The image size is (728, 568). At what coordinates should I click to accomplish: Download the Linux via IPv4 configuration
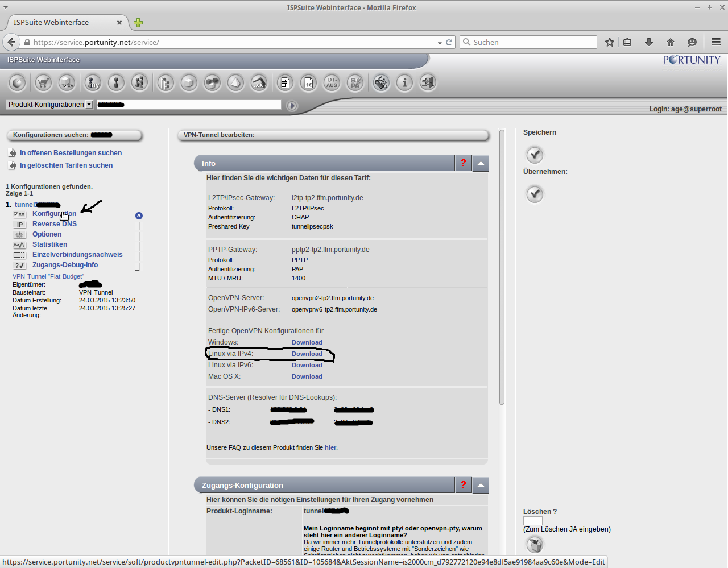307,354
